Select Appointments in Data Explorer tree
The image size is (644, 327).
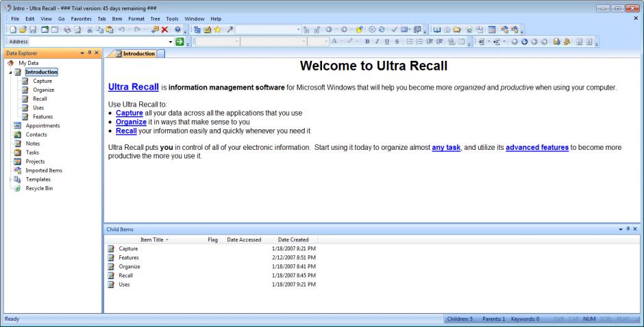click(x=42, y=126)
